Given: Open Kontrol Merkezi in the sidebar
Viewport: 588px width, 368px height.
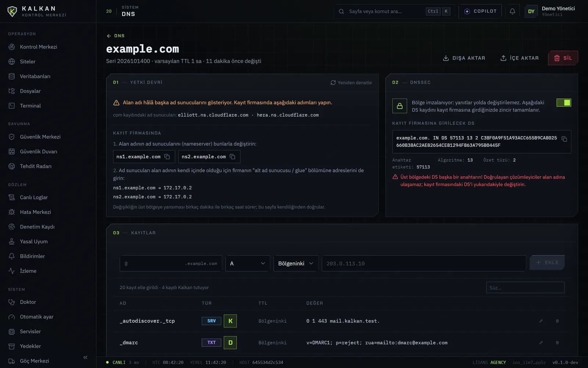Looking at the screenshot, I should (48, 47).
